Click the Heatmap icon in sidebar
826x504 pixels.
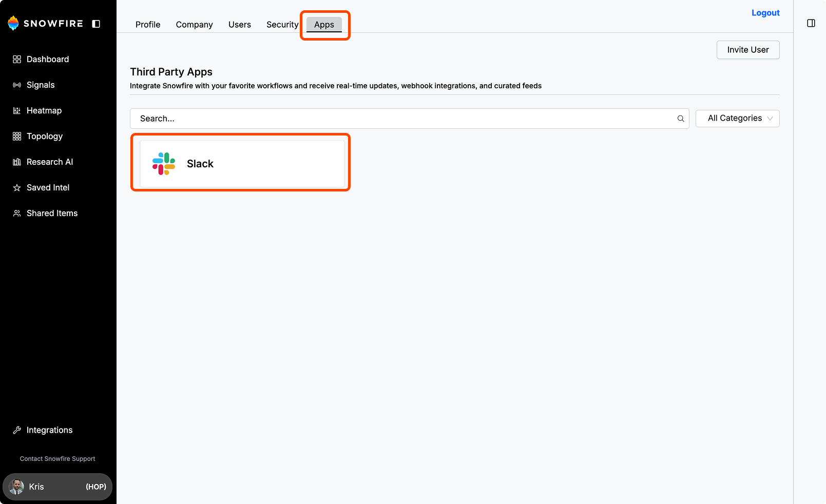17,111
